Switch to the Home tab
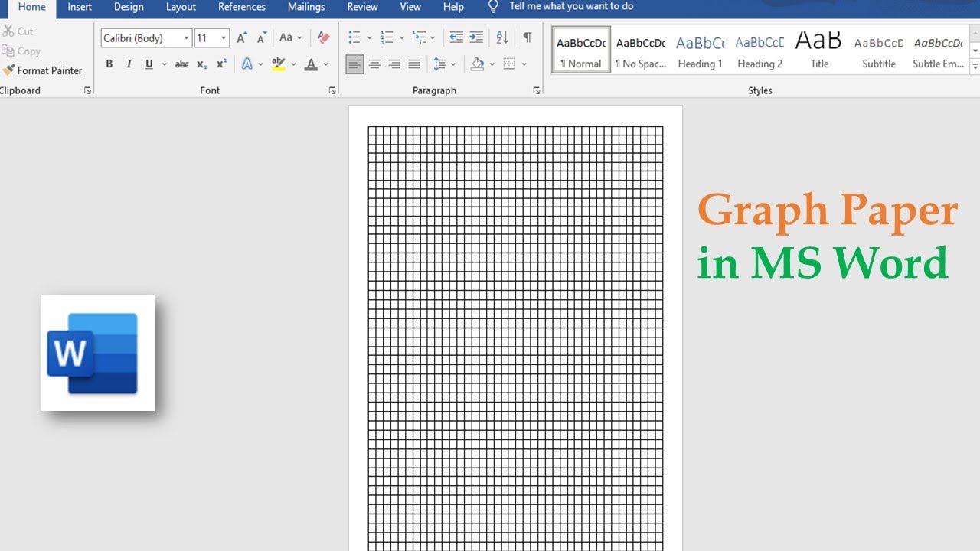Screen dimensions: 980x551 (x=32, y=7)
